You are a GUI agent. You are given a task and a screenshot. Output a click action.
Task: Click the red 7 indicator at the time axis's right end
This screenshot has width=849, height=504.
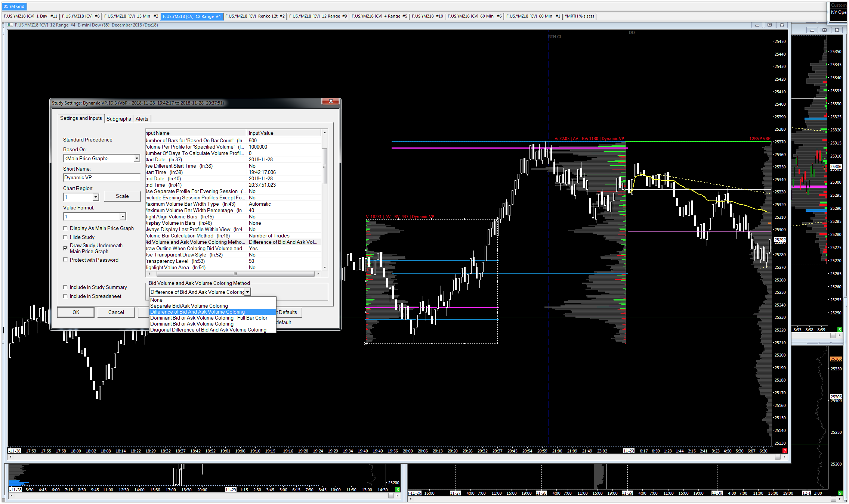[x=784, y=451]
